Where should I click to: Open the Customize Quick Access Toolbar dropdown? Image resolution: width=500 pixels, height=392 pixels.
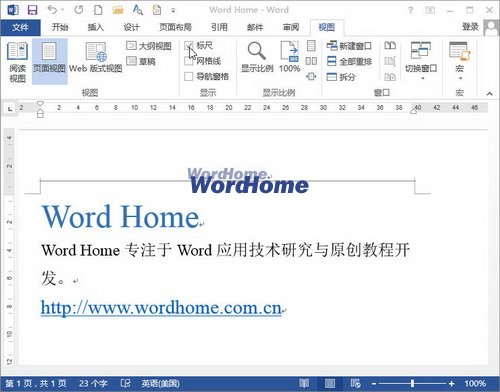[173, 10]
